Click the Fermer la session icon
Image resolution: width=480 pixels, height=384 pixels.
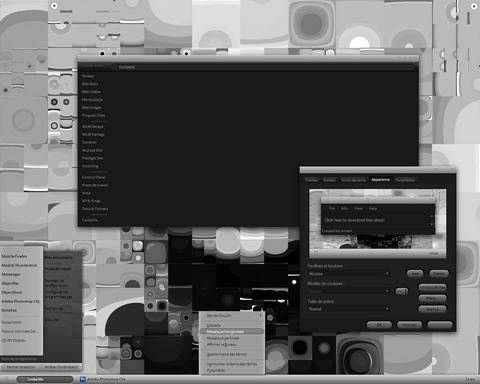click(x=4, y=367)
